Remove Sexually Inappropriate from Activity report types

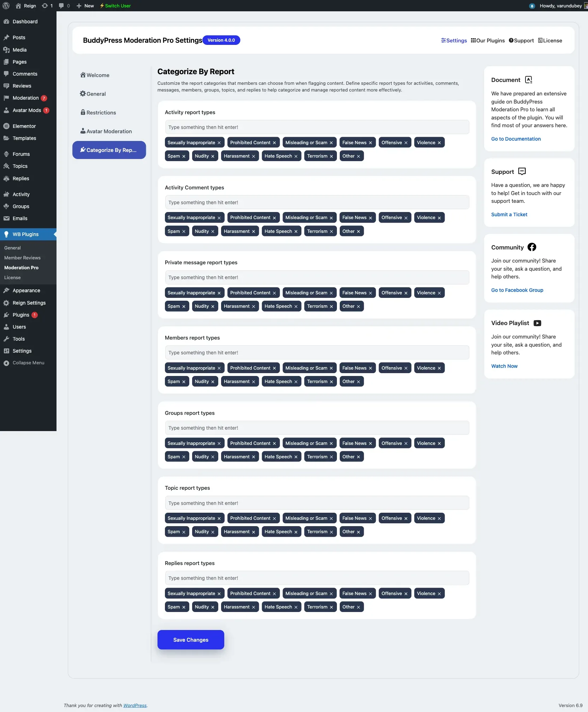[219, 143]
